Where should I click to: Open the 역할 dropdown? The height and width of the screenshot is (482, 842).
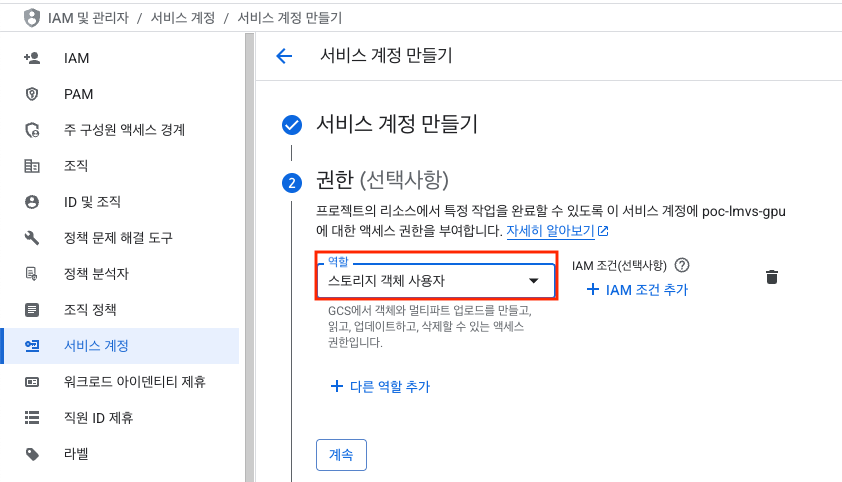[436, 280]
